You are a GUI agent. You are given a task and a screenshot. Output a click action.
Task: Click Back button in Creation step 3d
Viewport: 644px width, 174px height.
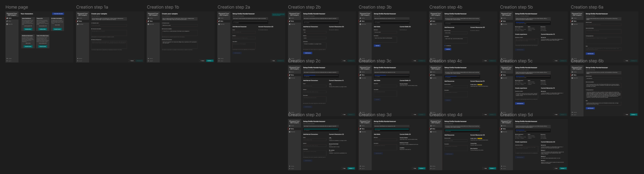415,168
